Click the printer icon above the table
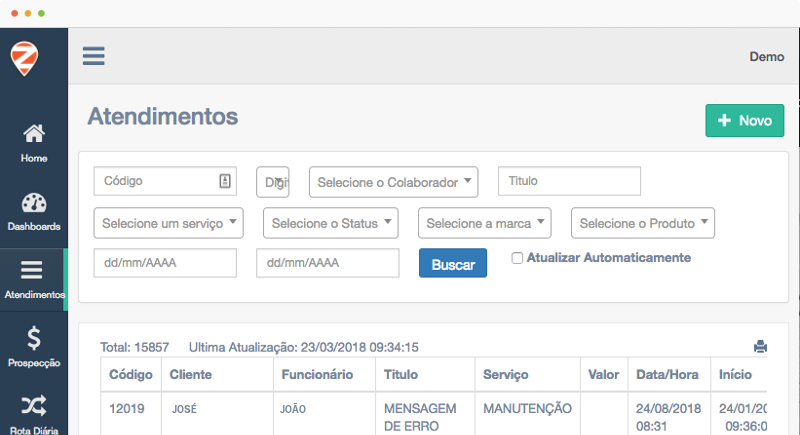This screenshot has height=435, width=800. pyautogui.click(x=760, y=347)
